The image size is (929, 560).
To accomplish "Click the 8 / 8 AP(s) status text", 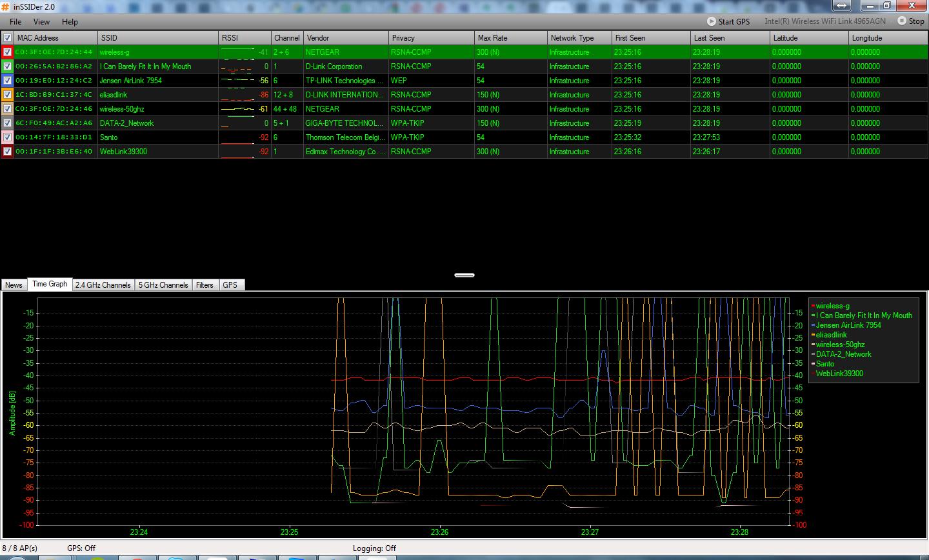I will coord(20,548).
